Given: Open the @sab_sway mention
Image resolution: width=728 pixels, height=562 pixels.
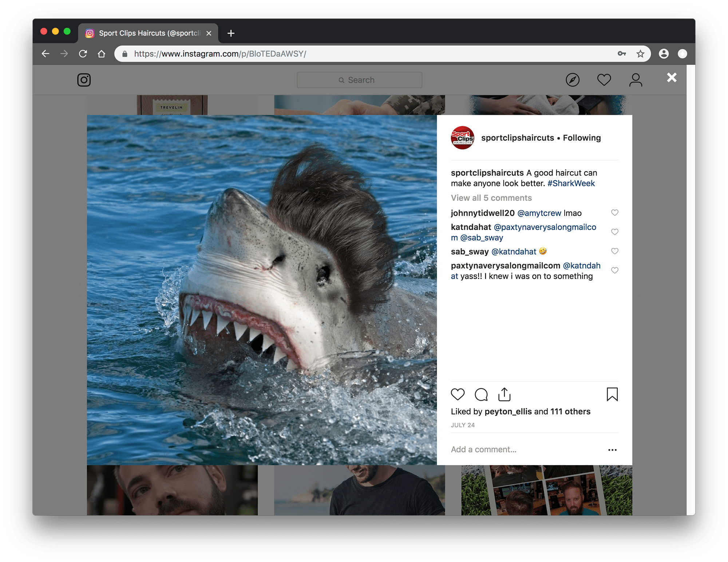Looking at the screenshot, I should coord(482,238).
